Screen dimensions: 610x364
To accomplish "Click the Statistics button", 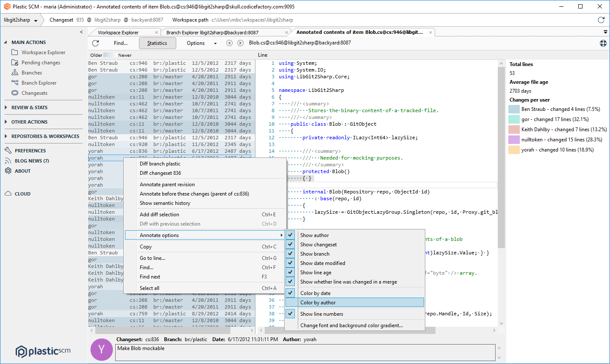I will tap(157, 43).
